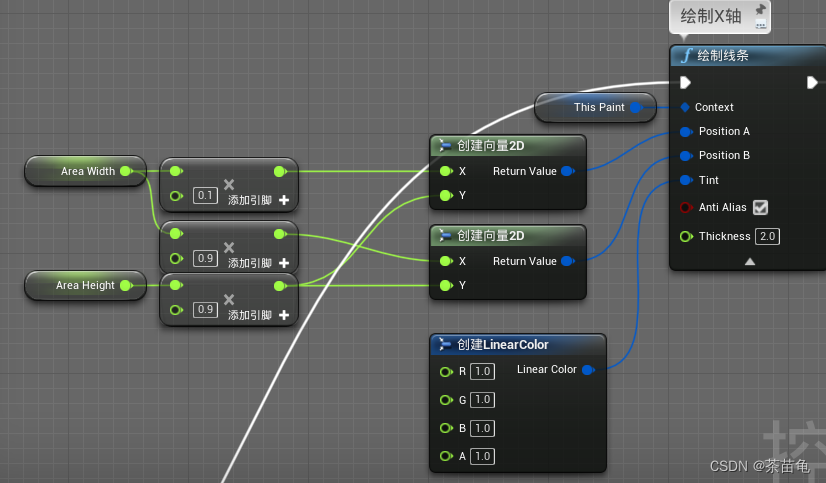Click the Thickness 2.0 value field
Image resolution: width=826 pixels, height=483 pixels.
click(768, 236)
